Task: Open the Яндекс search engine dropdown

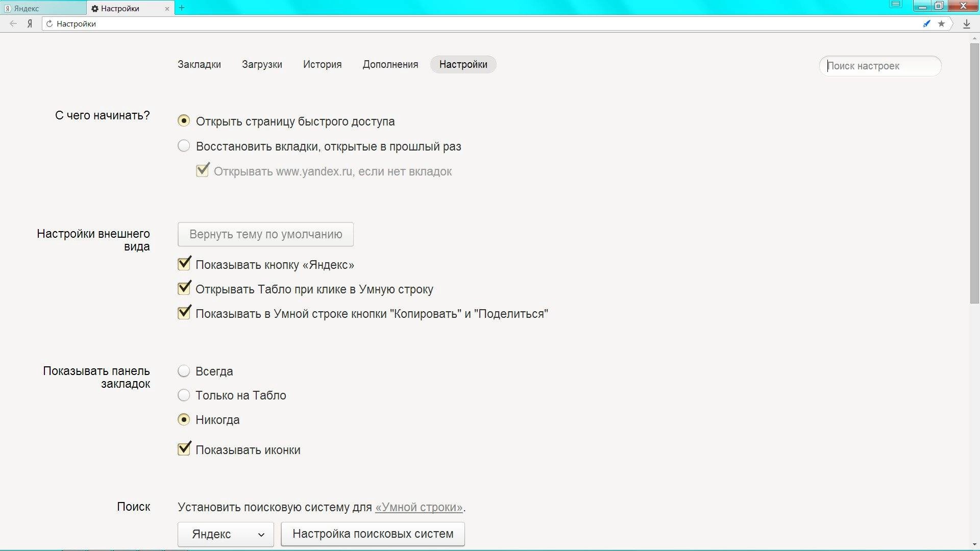Action: point(226,534)
